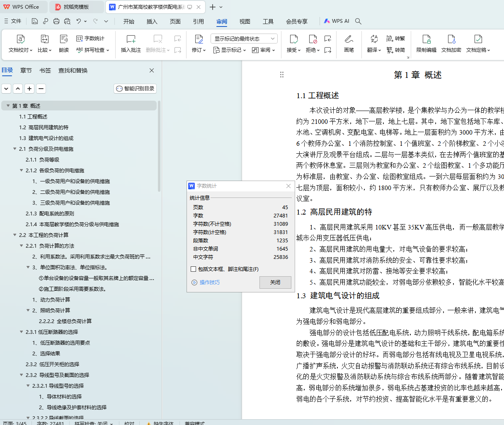Open the 显示标记 show markup option
Screen dimensions: 504x425
(229, 50)
